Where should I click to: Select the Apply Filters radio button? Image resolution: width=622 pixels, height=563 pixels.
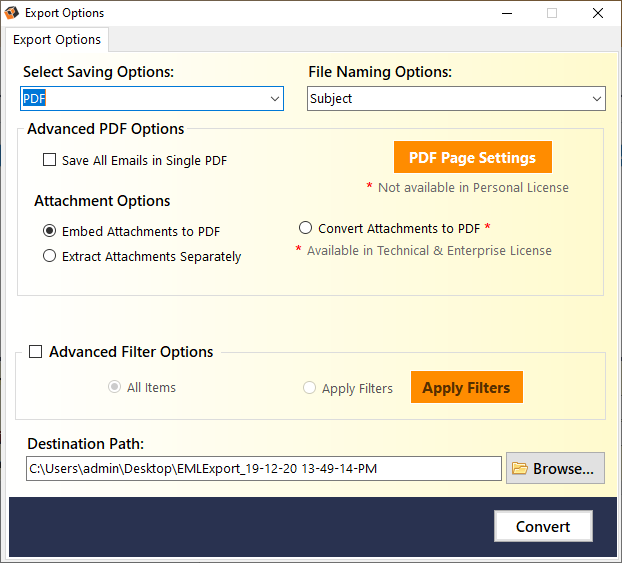coord(309,388)
